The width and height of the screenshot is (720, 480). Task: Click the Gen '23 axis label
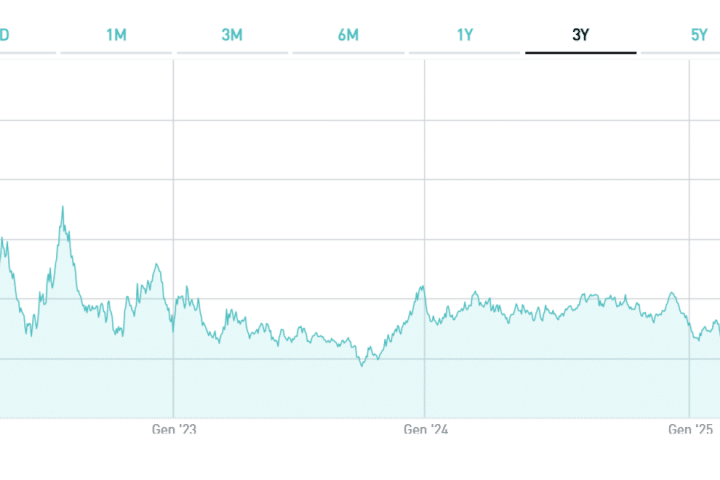[x=174, y=429]
